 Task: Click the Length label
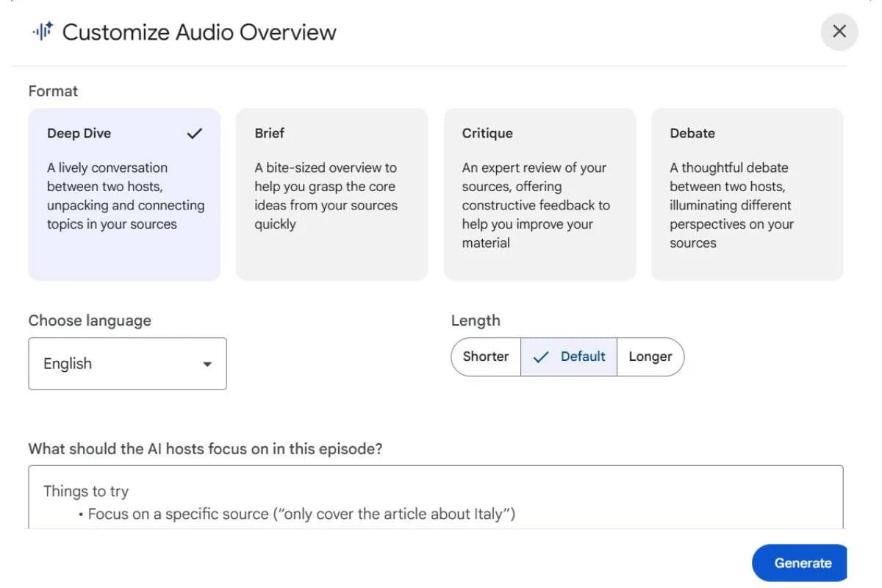[476, 320]
